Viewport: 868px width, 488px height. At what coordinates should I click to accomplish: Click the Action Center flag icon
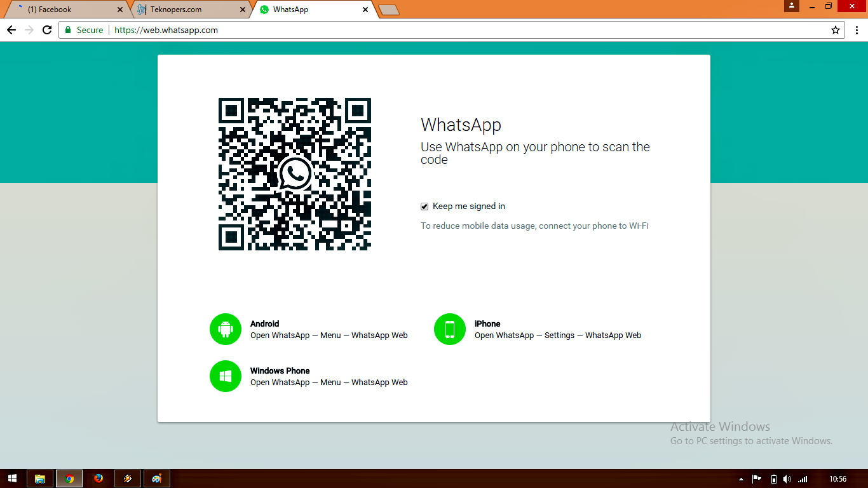pyautogui.click(x=757, y=479)
